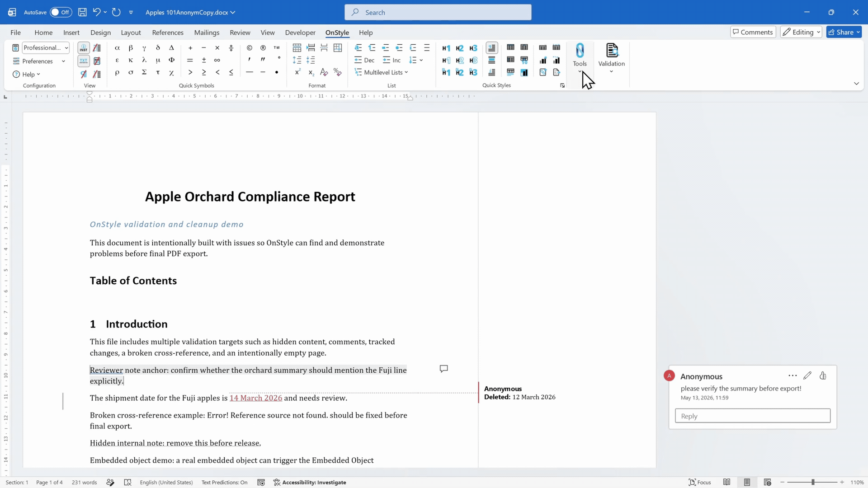Open the OnStyle Help dropdown in ribbon

pos(26,74)
